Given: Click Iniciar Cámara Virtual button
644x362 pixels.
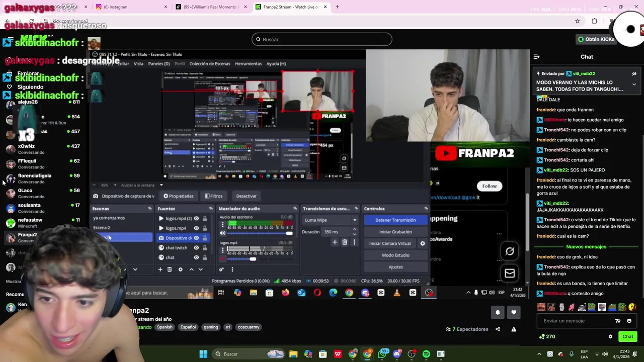Looking at the screenshot, I should [x=390, y=243].
